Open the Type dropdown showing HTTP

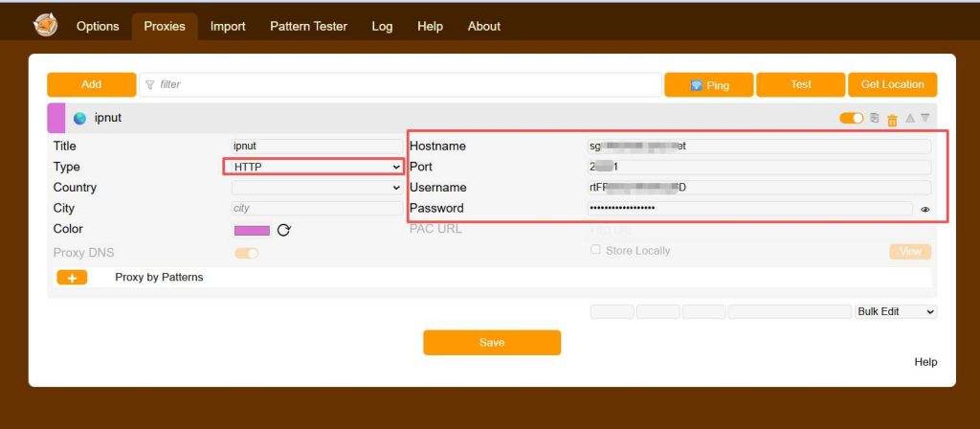pos(316,167)
